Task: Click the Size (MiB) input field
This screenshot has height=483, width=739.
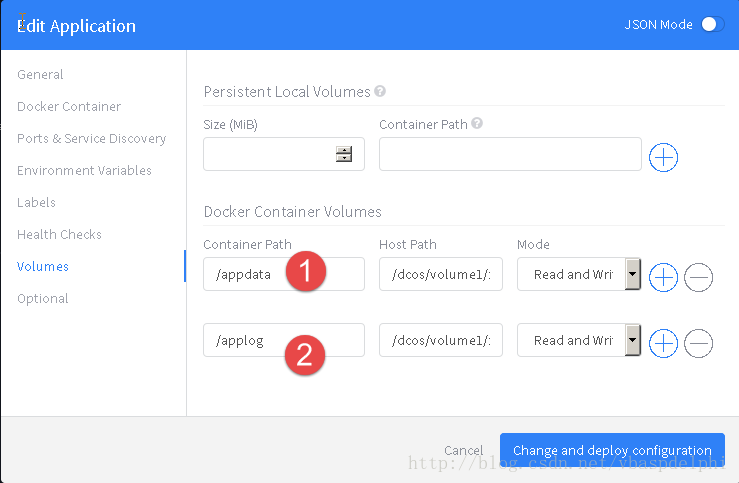Action: [x=284, y=154]
